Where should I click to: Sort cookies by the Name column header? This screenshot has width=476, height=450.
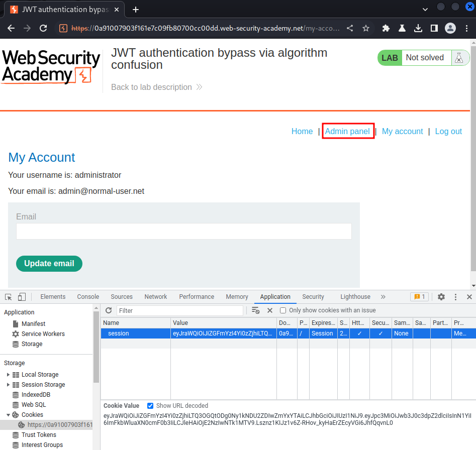135,322
